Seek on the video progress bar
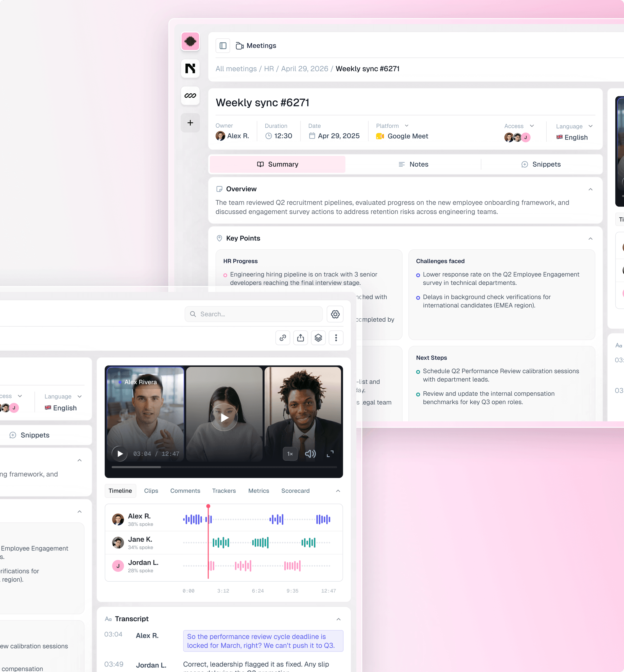The width and height of the screenshot is (624, 672). 224,467
